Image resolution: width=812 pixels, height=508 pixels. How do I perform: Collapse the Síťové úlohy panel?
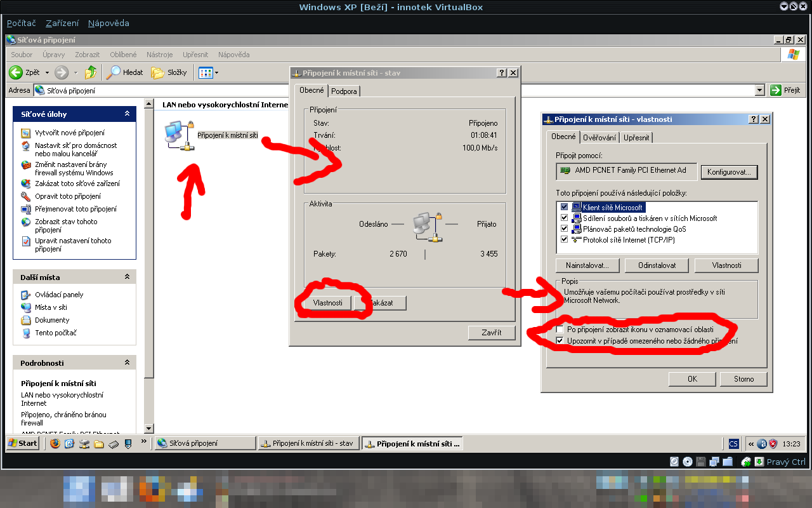pyautogui.click(x=127, y=114)
